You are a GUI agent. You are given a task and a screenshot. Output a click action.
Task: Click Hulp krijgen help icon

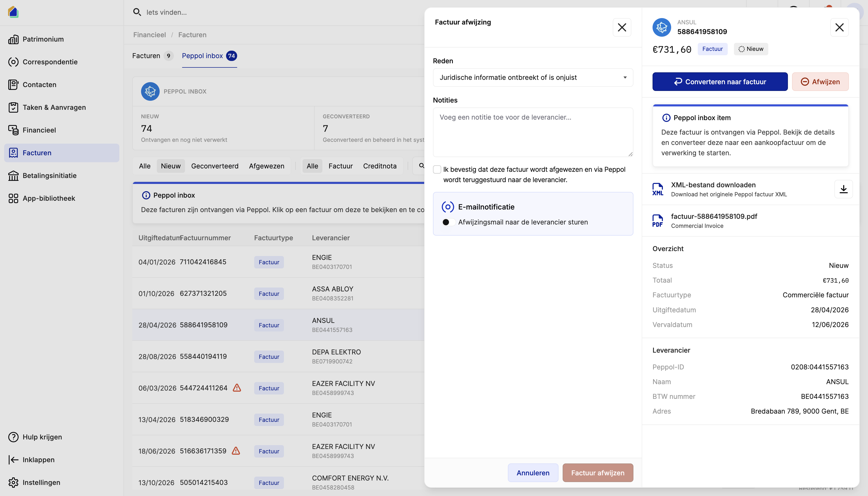(13, 437)
